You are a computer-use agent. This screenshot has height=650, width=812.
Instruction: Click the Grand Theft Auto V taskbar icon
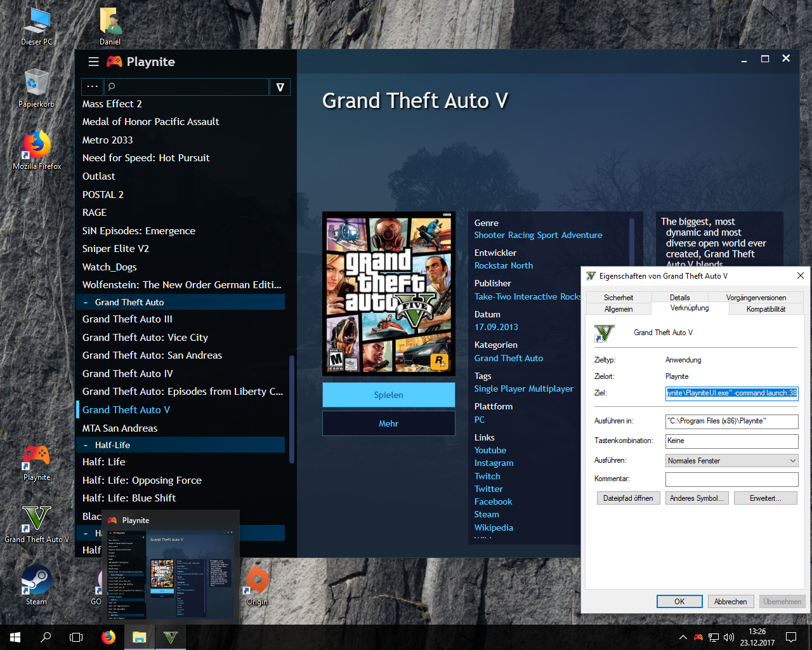tap(170, 637)
